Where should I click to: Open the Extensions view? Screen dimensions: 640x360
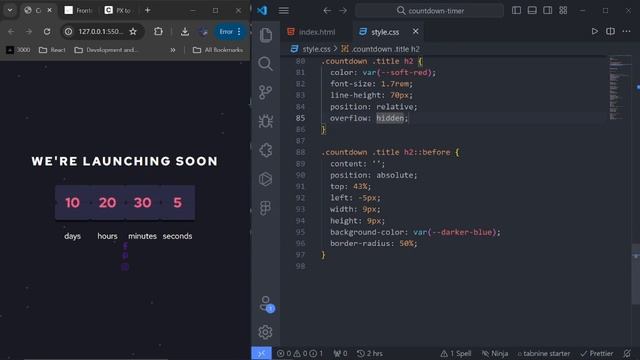[265, 150]
